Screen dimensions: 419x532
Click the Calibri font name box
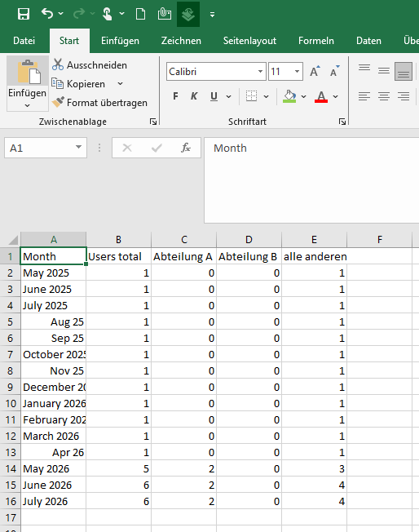[x=211, y=71]
